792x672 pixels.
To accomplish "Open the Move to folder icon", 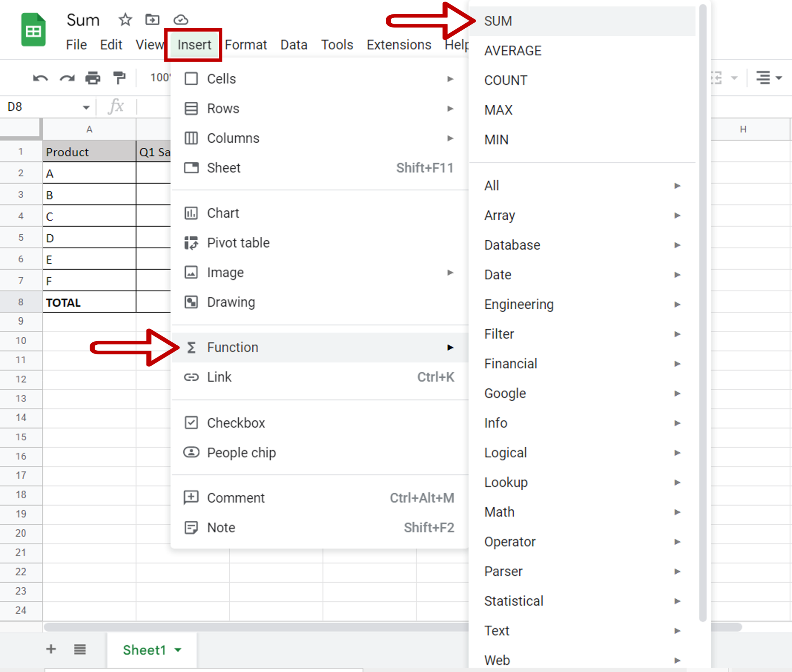I will (x=152, y=20).
